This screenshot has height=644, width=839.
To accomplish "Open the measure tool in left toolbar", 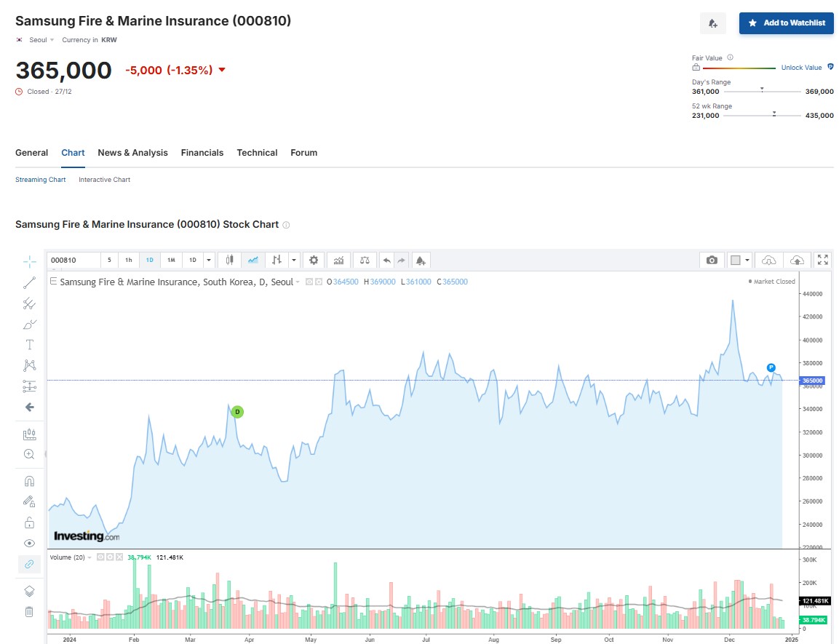I will coord(29,434).
